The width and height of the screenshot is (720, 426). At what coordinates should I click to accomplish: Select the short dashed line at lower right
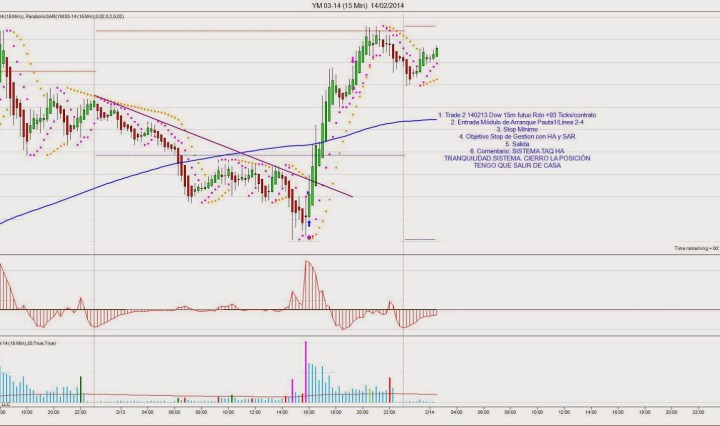click(420, 239)
